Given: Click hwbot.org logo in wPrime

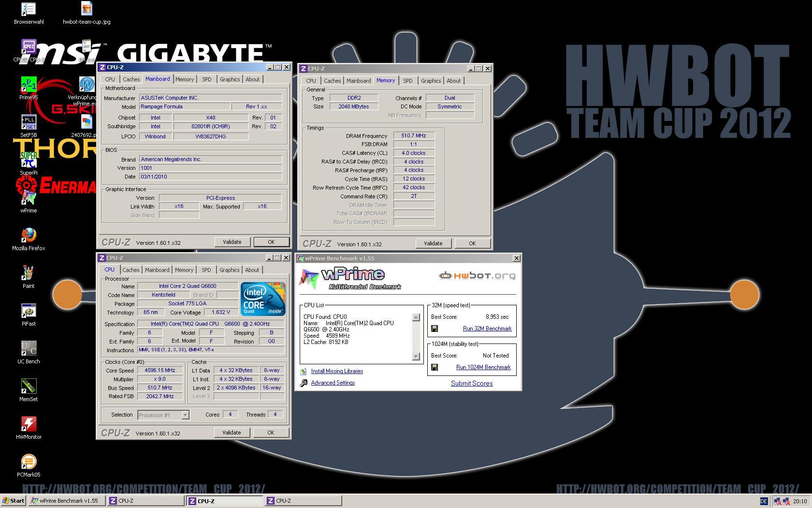Looking at the screenshot, I should point(477,276).
